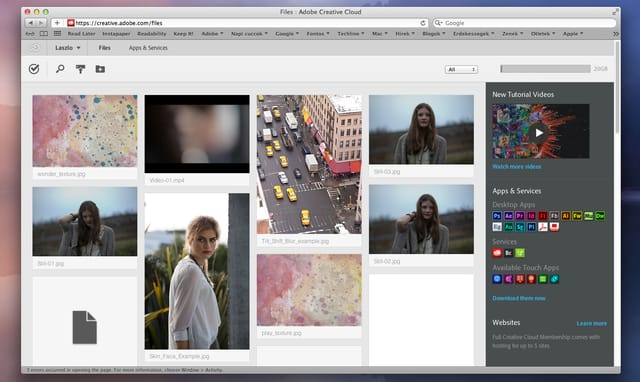Click the Learn more link
640x382 pixels.
click(591, 323)
